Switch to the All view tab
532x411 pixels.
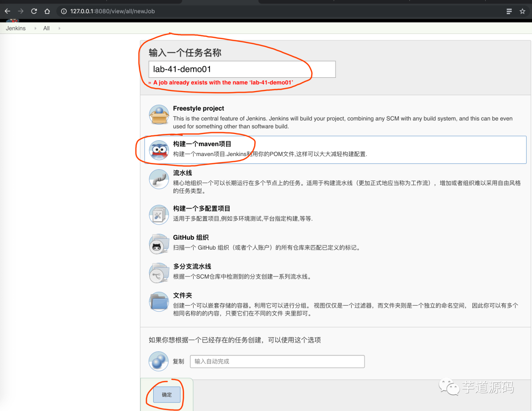pos(46,28)
